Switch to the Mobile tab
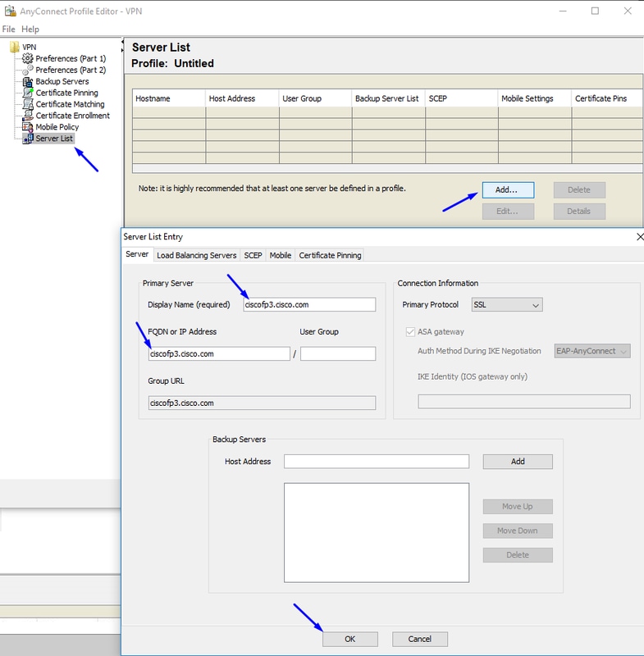The width and height of the screenshot is (644, 656). click(281, 255)
